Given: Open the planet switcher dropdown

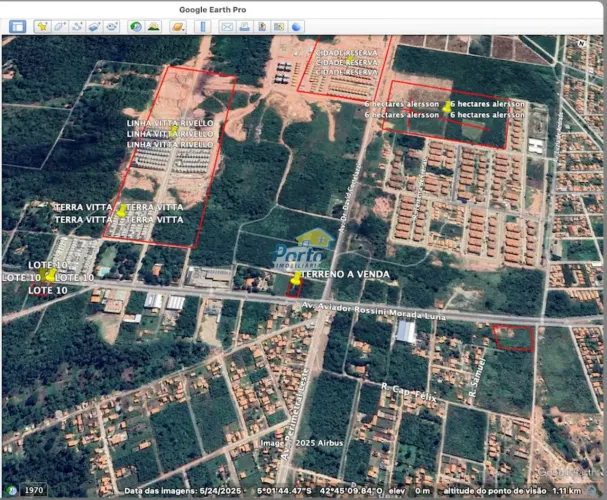Looking at the screenshot, I should click(178, 27).
